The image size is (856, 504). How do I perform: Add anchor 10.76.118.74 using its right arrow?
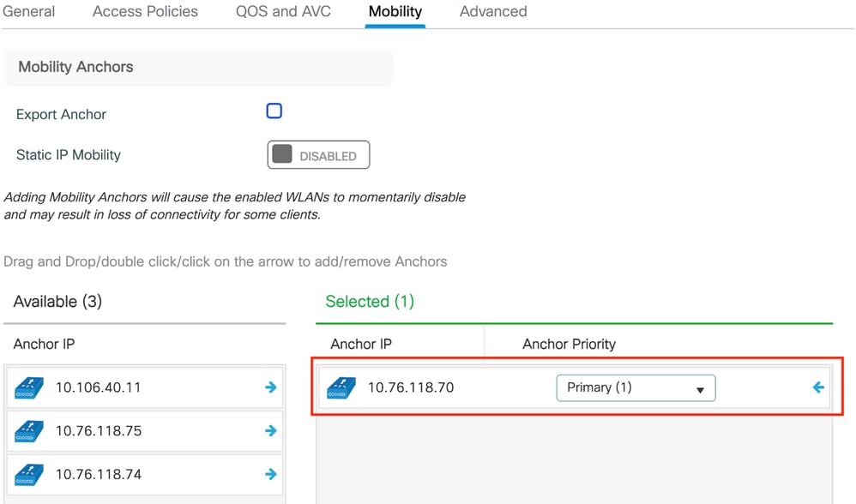(271, 474)
